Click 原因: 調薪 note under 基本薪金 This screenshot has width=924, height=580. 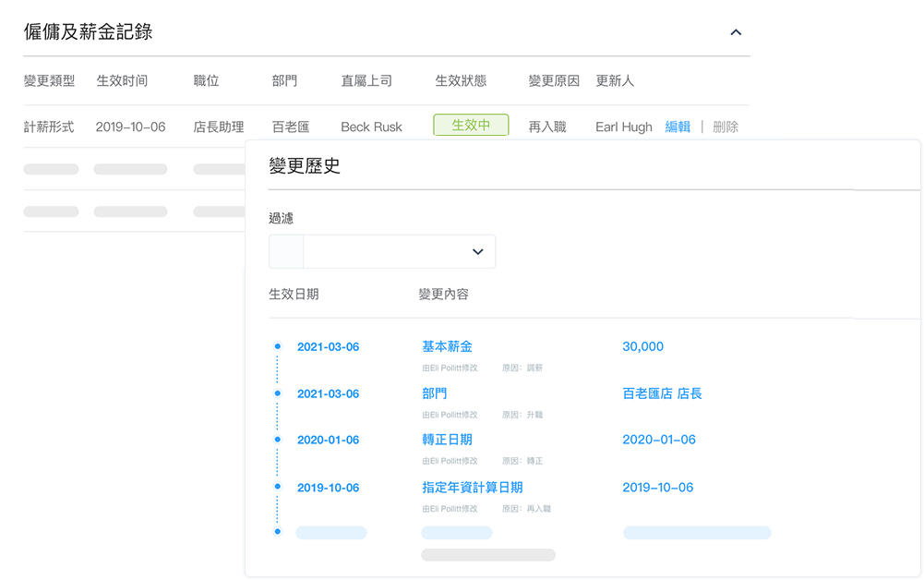click(x=522, y=368)
